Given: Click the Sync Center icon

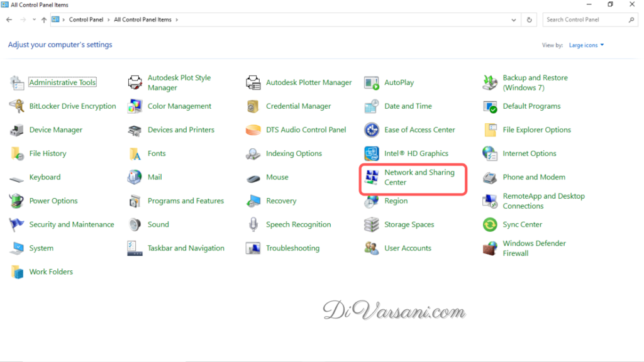Looking at the screenshot, I should (x=490, y=224).
